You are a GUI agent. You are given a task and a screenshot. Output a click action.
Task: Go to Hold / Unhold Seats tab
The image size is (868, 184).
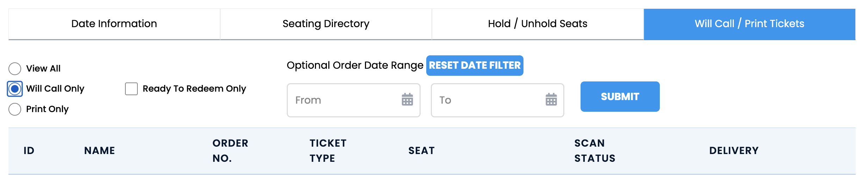click(x=538, y=24)
